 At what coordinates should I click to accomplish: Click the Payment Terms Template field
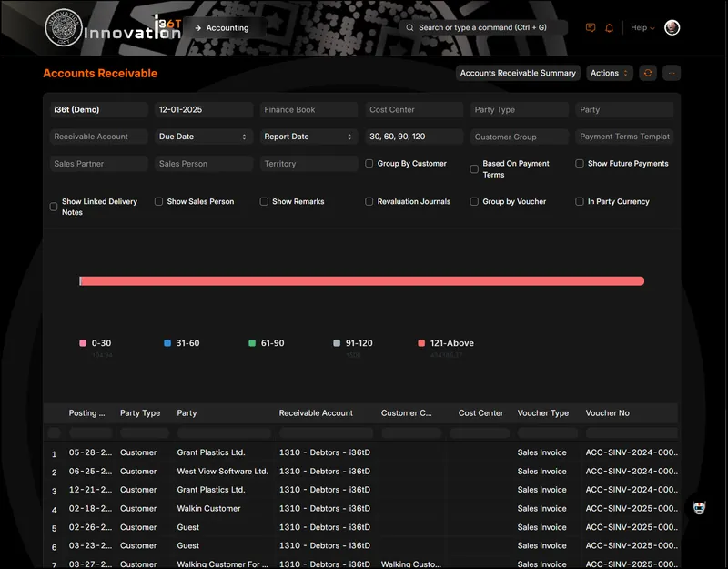624,137
